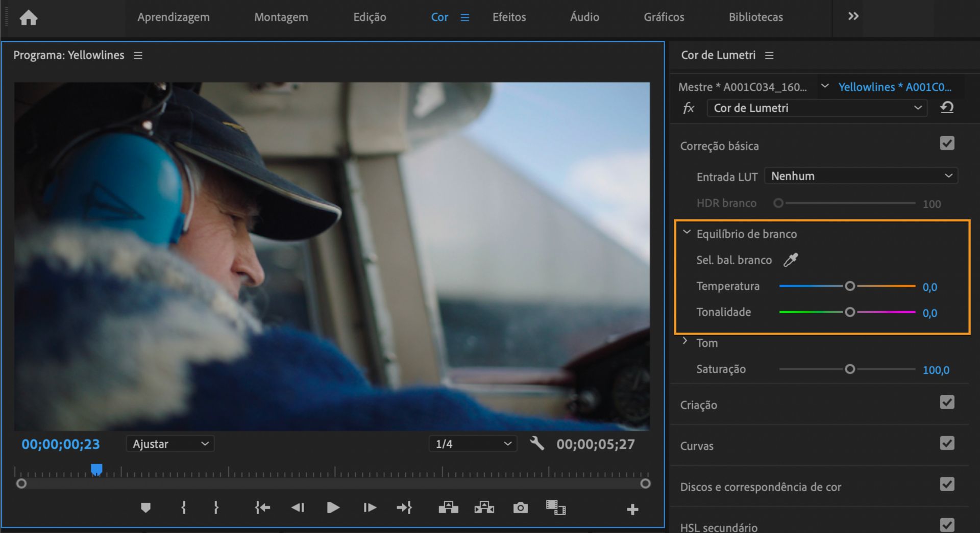Disable the Correção básica checkbox

tap(947, 143)
